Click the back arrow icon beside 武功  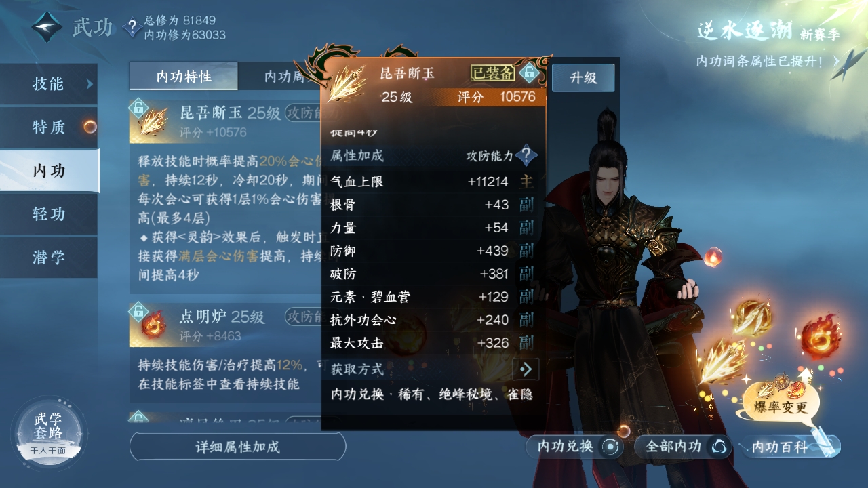[46, 28]
